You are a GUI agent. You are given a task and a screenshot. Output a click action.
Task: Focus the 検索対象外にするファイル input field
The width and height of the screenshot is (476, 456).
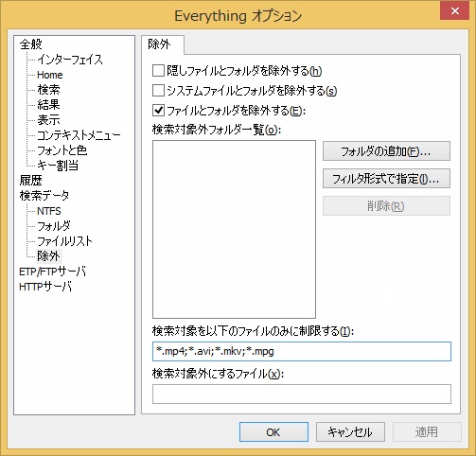pos(302,394)
